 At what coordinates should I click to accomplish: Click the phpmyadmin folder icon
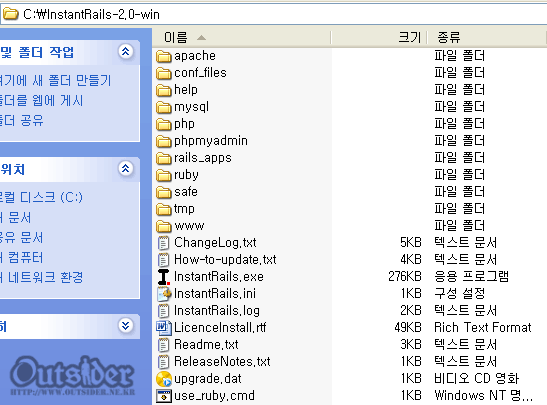tap(164, 141)
